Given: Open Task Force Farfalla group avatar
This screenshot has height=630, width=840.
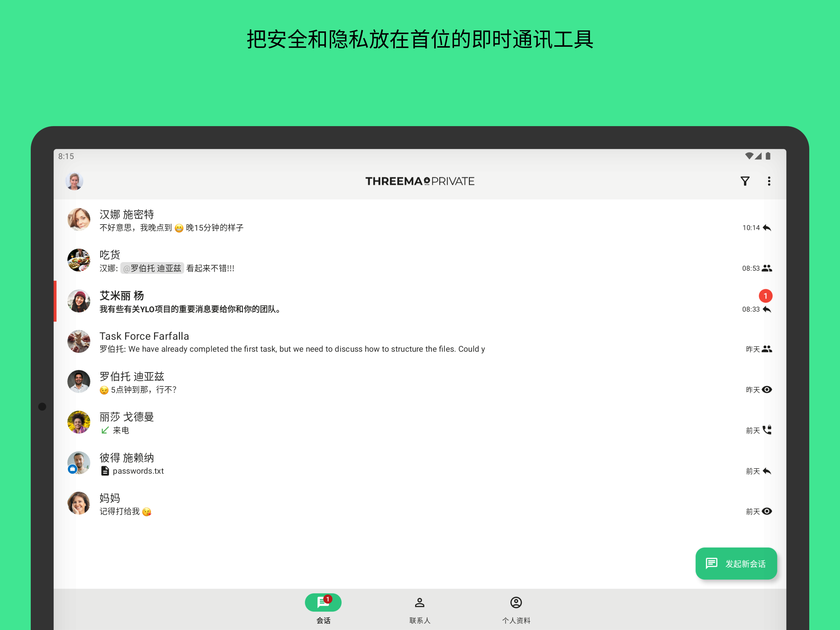Looking at the screenshot, I should click(79, 341).
